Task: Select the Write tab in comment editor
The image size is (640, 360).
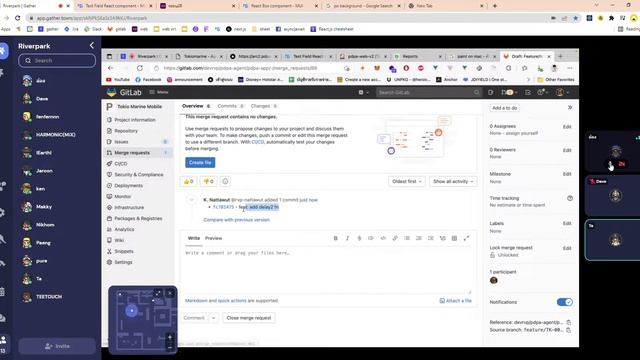Action: (x=194, y=238)
